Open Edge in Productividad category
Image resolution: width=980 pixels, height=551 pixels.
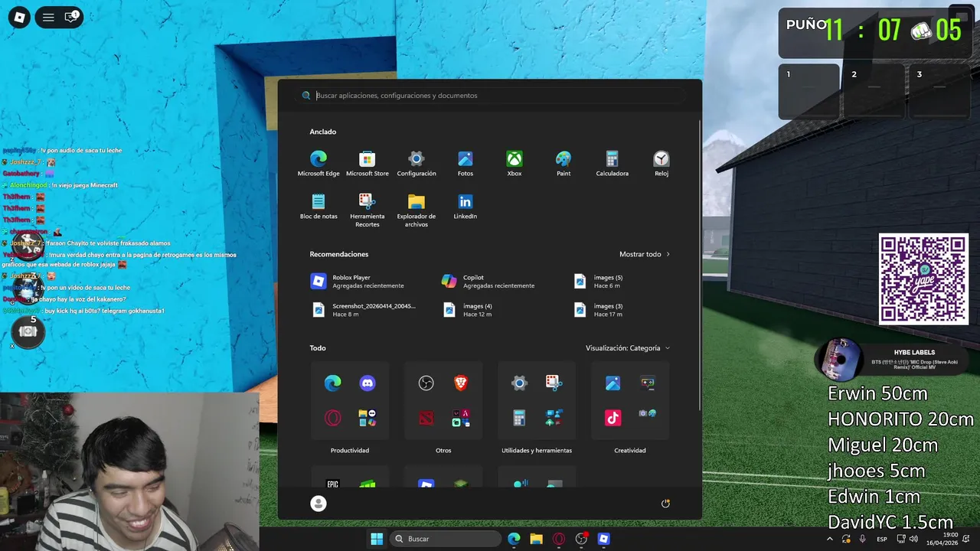333,383
